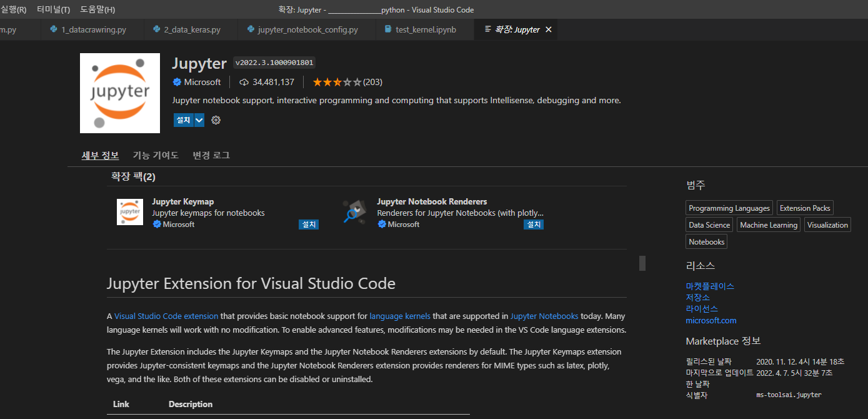Viewport: 868px width, 419px height.
Task: Select the Visualization category tag
Action: (x=827, y=225)
